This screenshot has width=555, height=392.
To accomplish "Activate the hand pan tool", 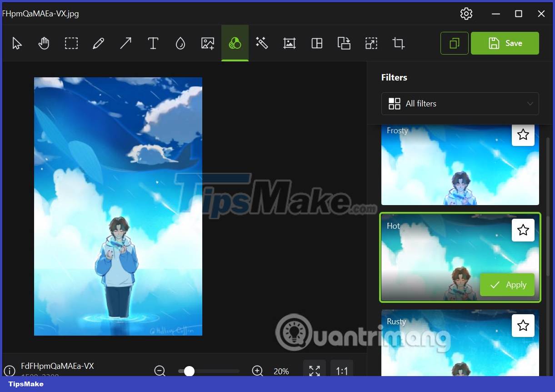I will tap(44, 43).
